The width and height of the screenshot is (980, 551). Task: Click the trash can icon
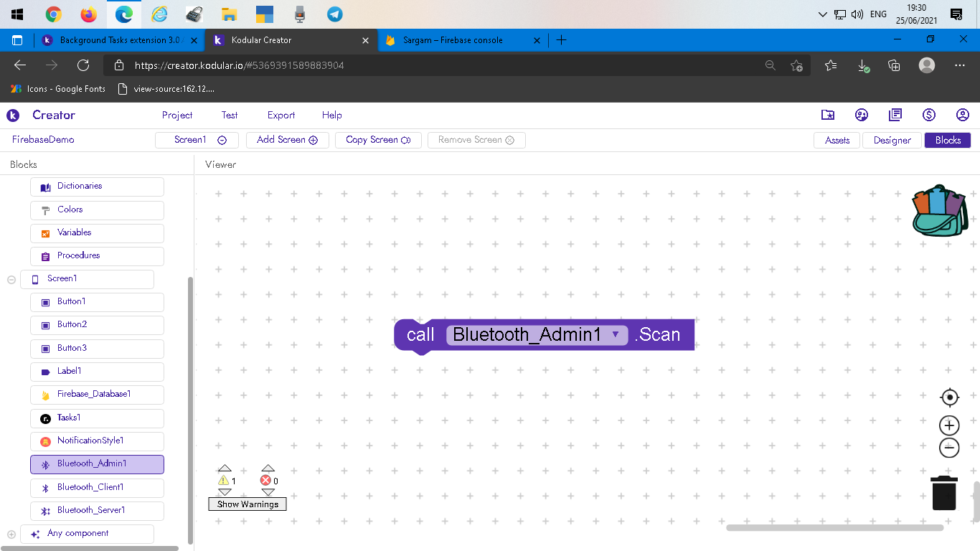[944, 493]
